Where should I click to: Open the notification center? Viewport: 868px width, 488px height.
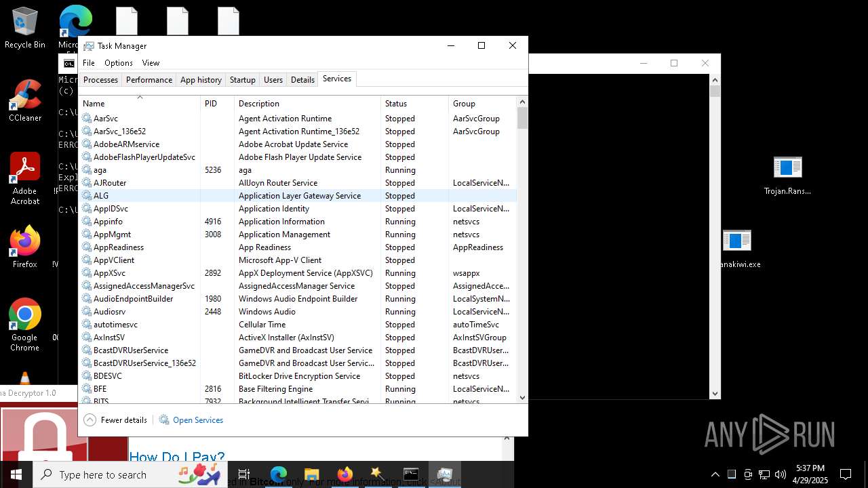point(846,474)
